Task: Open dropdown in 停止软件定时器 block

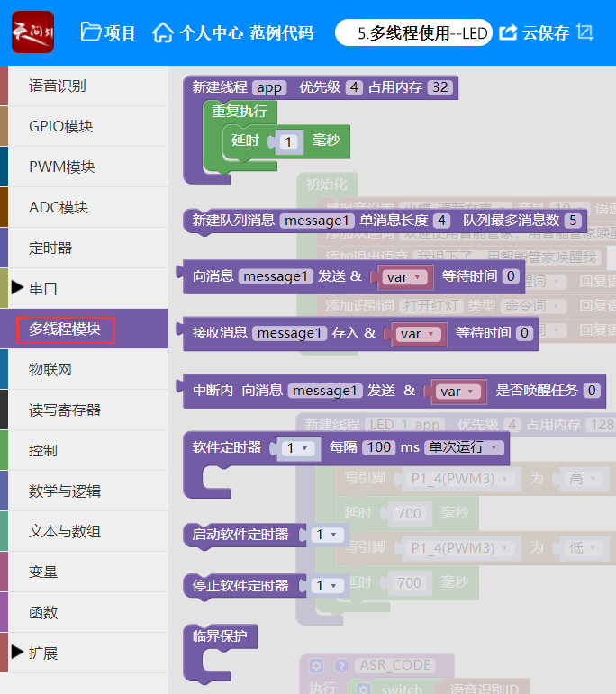Action: click(x=327, y=586)
